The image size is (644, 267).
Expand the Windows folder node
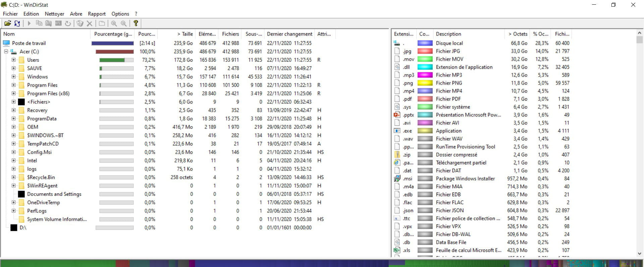(13, 76)
